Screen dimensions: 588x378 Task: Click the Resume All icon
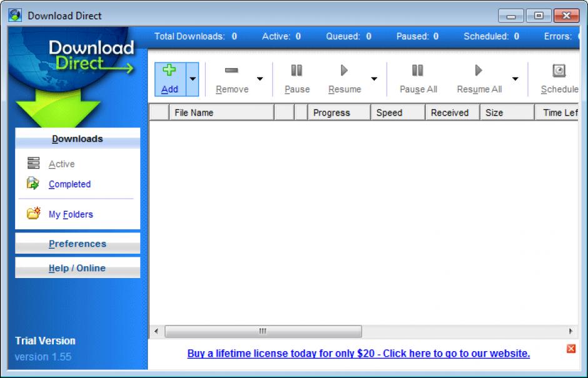tap(478, 71)
